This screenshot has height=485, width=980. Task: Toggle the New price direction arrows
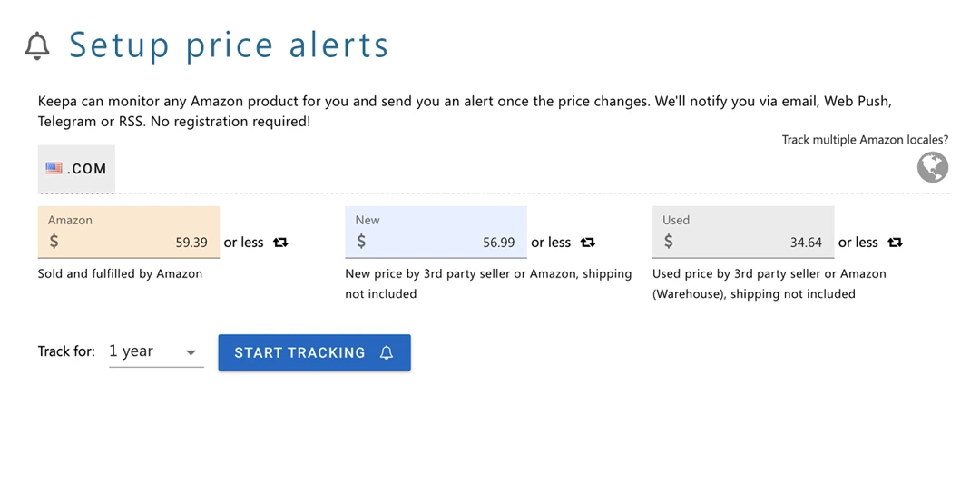point(588,242)
